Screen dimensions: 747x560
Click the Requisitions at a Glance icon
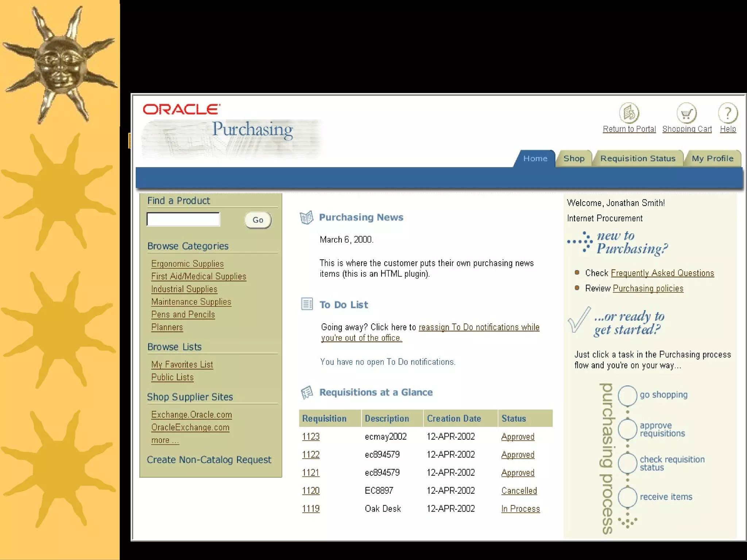click(x=307, y=392)
